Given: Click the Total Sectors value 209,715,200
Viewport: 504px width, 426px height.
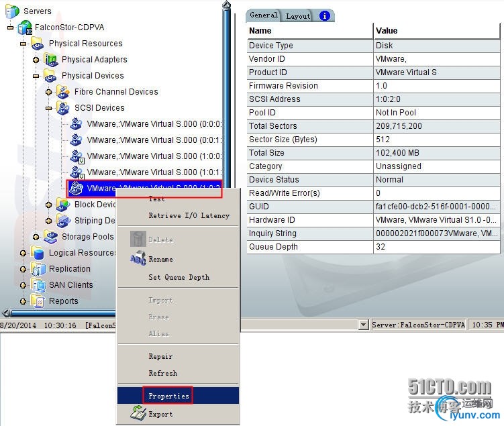Looking at the screenshot, I should [399, 126].
